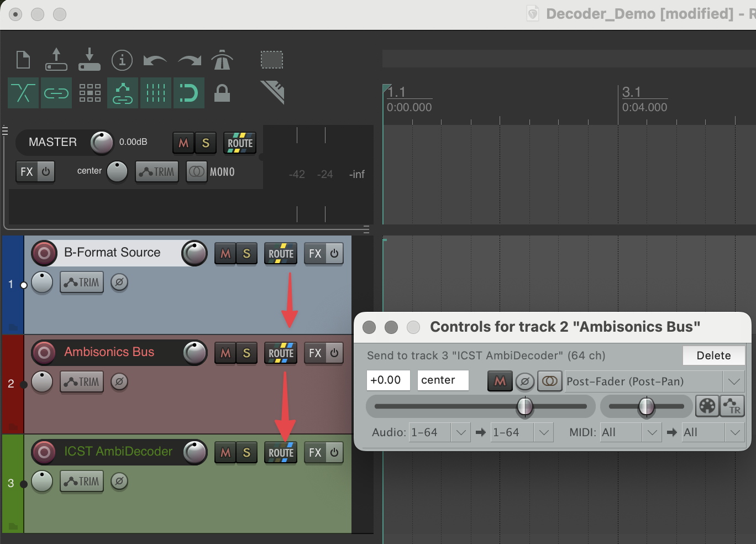Viewport: 756px width, 544px height.
Task: Click TRIM button on Ambisonics Bus track
Action: pyautogui.click(x=82, y=382)
